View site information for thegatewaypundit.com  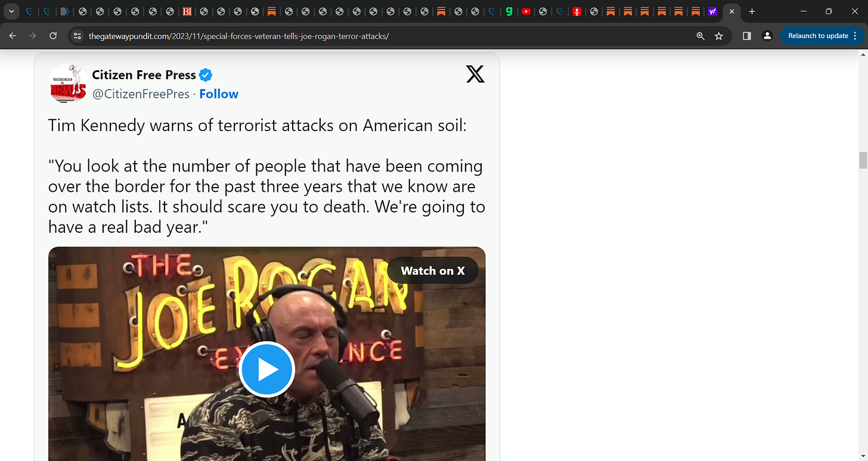tap(77, 36)
